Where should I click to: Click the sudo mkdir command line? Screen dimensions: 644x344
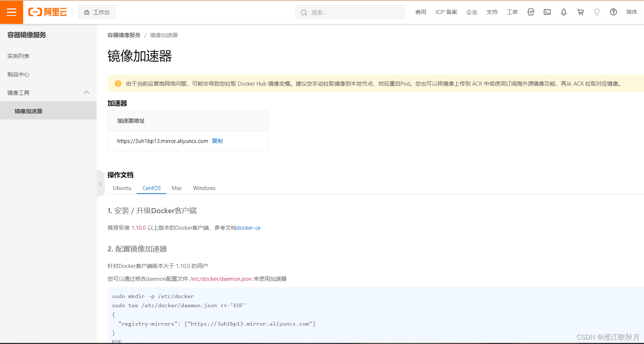tap(153, 296)
